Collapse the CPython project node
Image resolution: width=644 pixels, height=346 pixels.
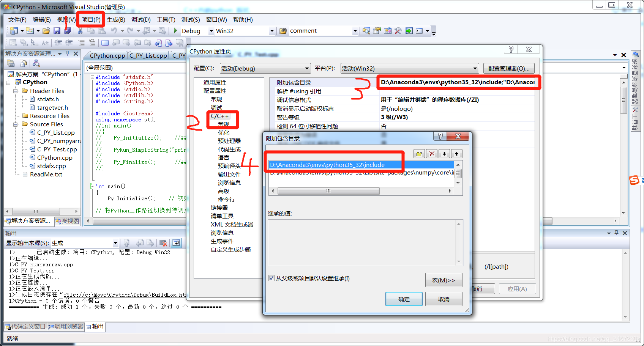[x=9, y=82]
